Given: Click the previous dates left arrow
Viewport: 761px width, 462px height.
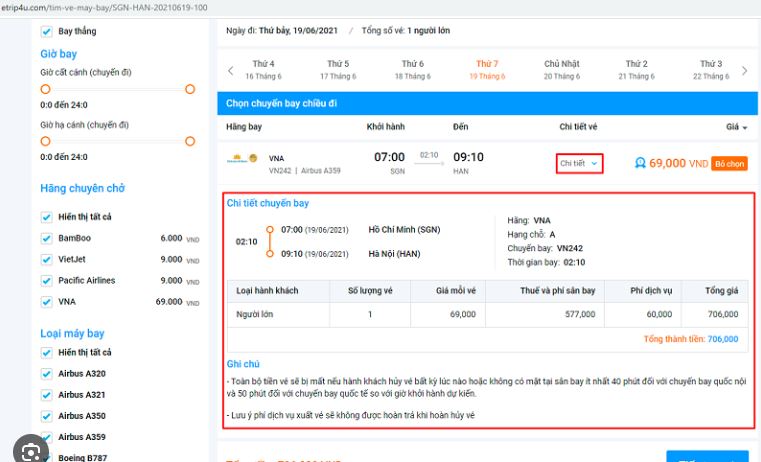Looking at the screenshot, I should click(231, 70).
